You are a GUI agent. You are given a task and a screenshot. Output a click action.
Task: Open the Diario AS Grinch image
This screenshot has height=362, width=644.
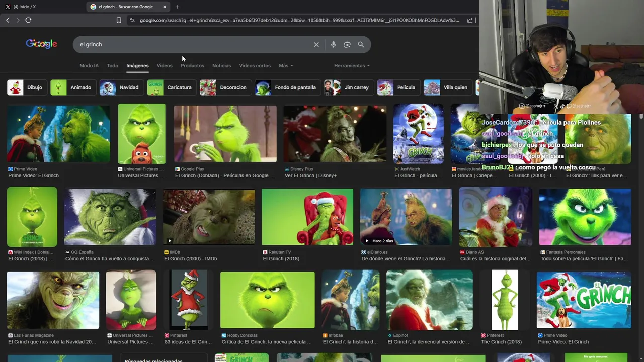click(x=496, y=217)
